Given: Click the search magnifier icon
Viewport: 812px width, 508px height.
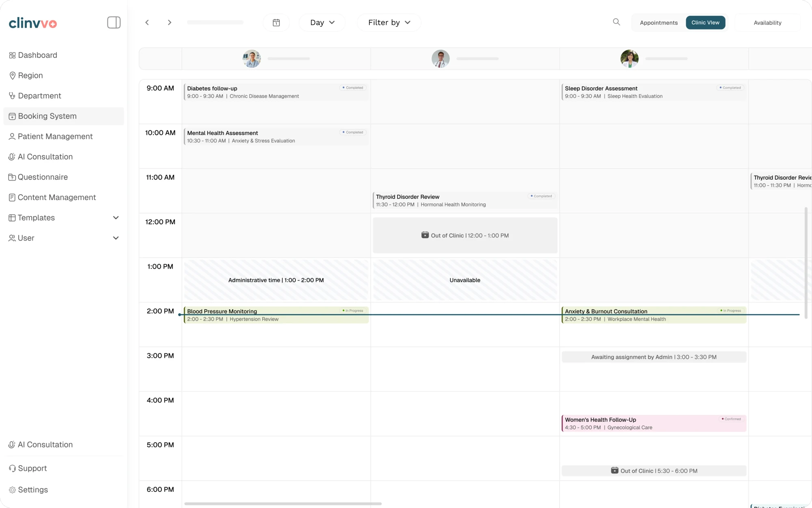Looking at the screenshot, I should 616,22.
